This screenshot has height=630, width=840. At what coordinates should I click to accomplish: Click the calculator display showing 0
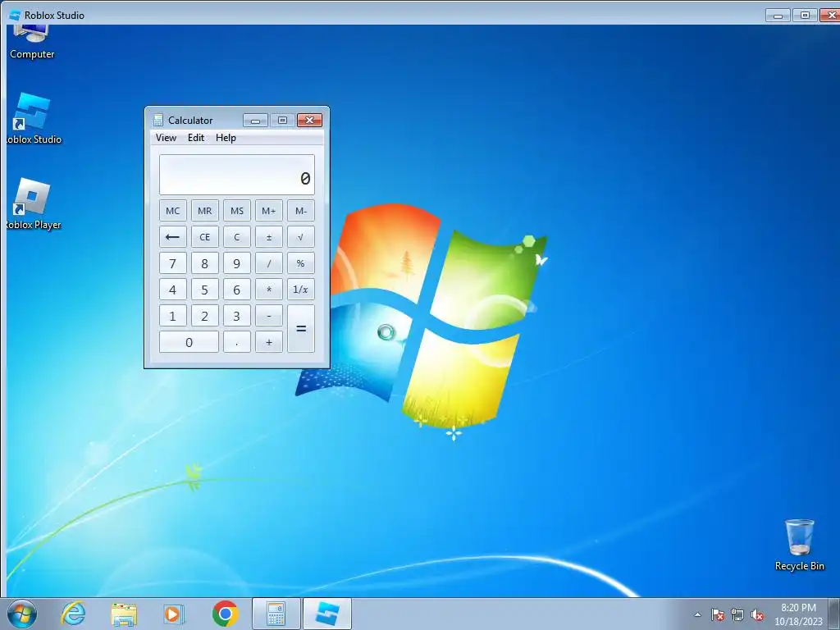[237, 175]
